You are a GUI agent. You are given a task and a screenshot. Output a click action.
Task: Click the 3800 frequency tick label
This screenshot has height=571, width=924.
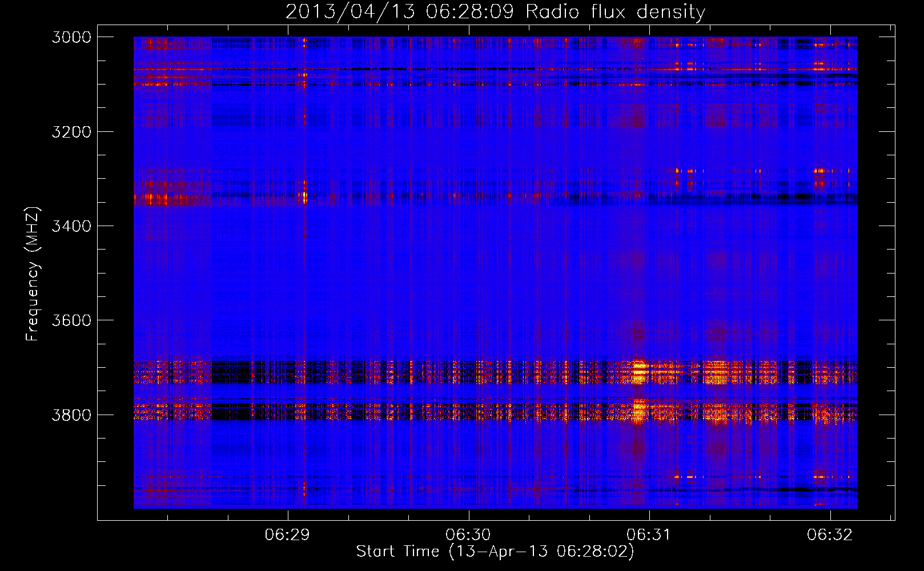coord(71,415)
